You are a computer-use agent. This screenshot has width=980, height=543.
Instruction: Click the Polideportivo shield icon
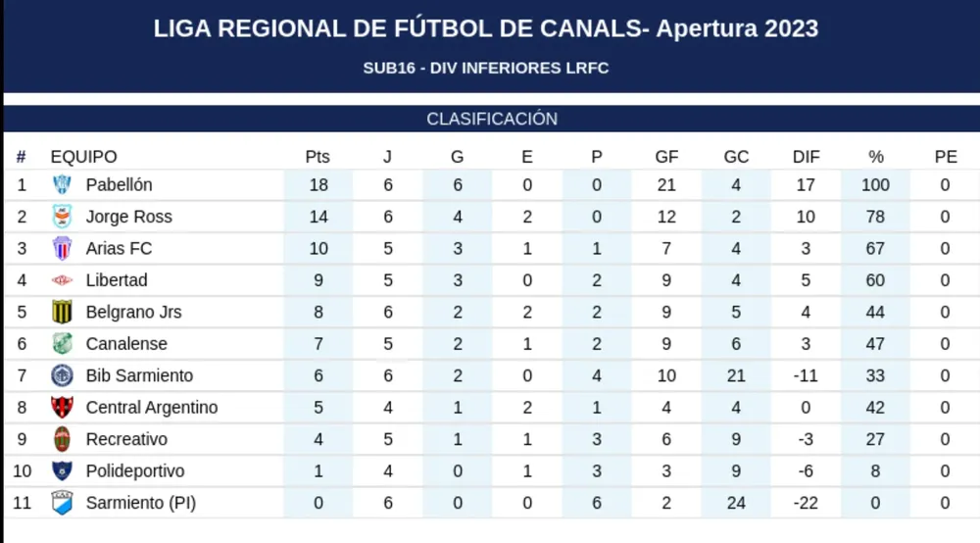click(63, 471)
